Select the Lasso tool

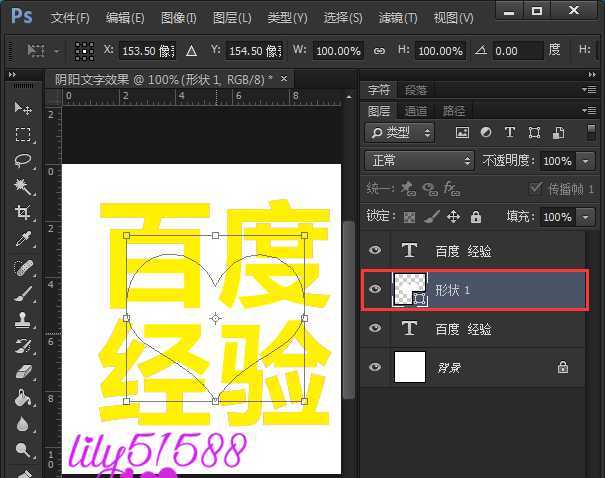[22, 161]
